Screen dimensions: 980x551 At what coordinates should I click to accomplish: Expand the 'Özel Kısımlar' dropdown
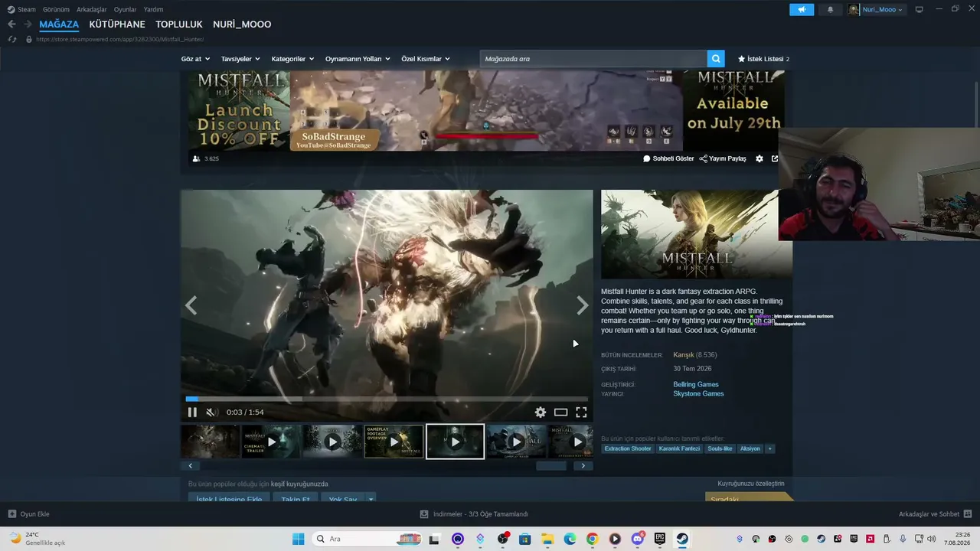click(426, 59)
